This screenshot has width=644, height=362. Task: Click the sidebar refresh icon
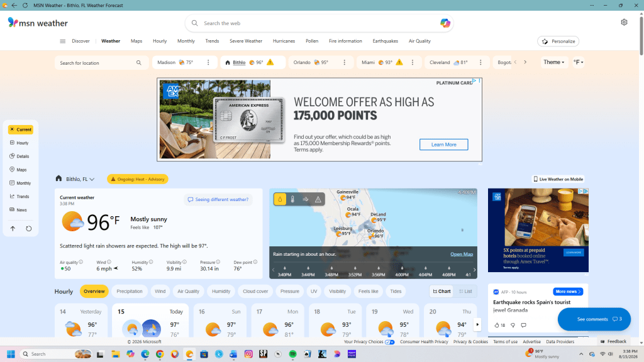pos(29,229)
